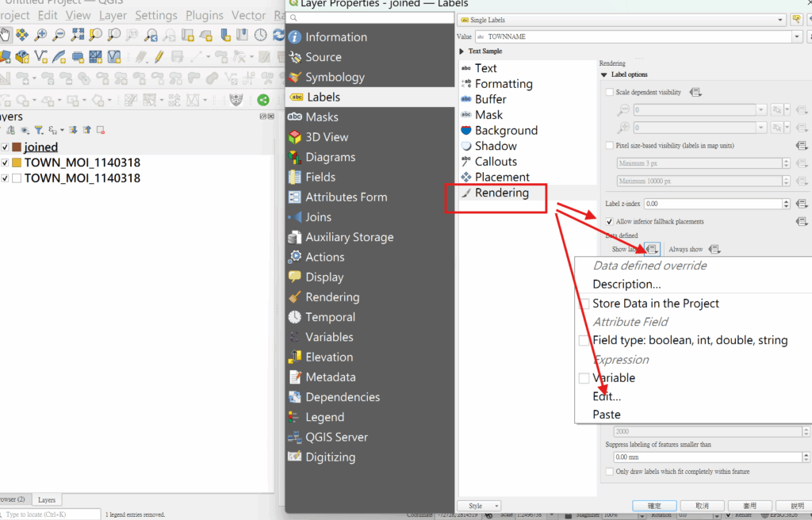Select Placement in label settings list
812x520 pixels.
coord(502,177)
